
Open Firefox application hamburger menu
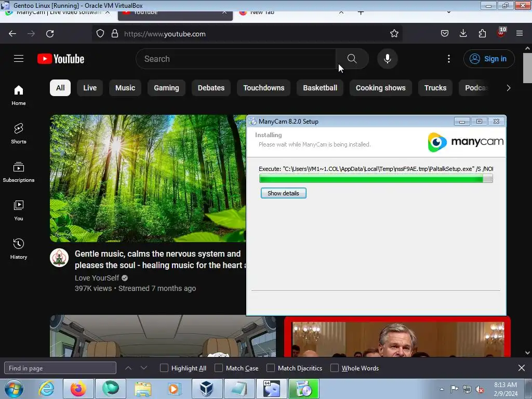520,33
